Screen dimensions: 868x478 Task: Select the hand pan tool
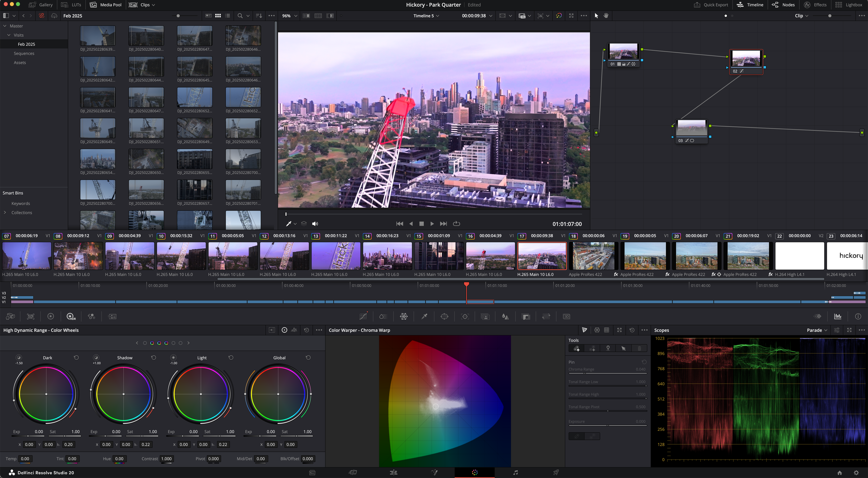tap(606, 16)
